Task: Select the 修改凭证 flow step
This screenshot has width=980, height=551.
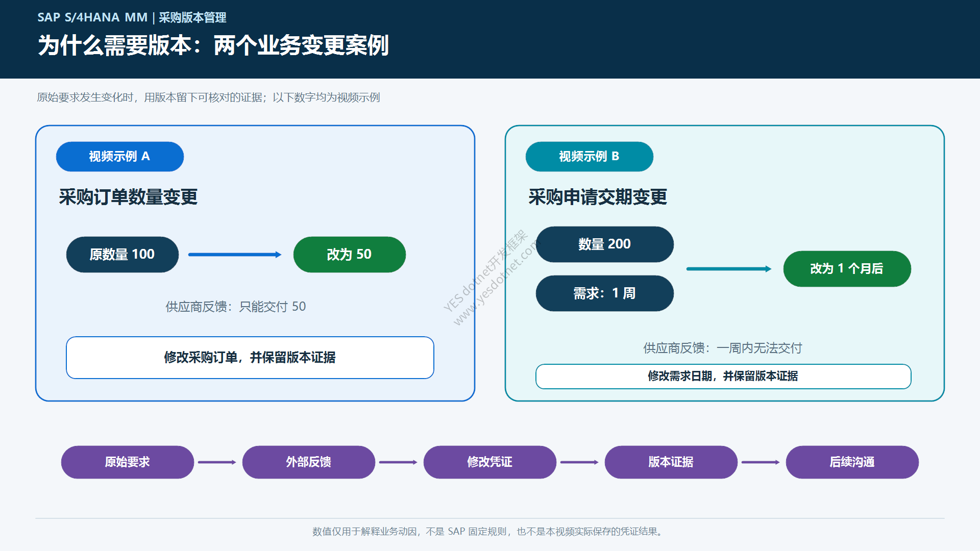Action: coord(490,462)
